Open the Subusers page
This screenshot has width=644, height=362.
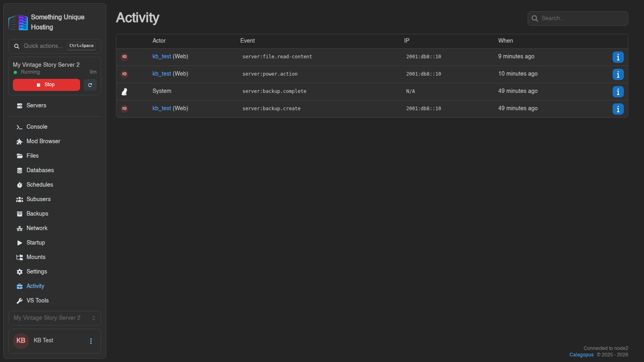(55, 200)
